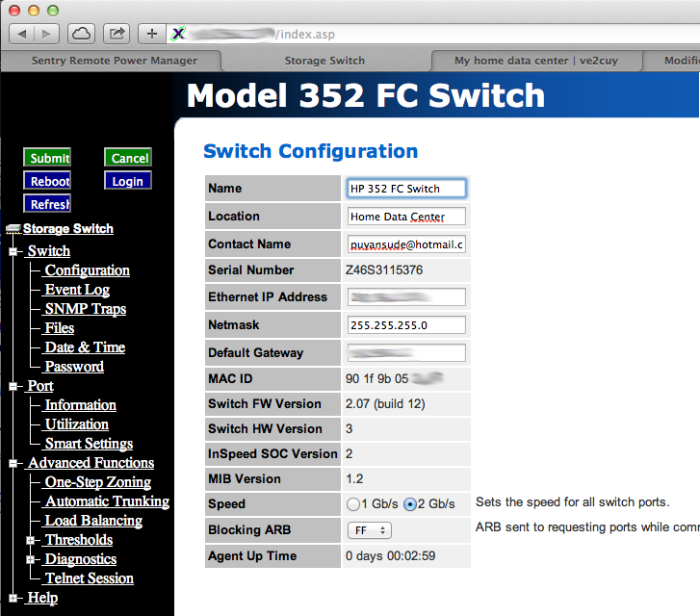Open the Load Balancing link

[x=93, y=520]
